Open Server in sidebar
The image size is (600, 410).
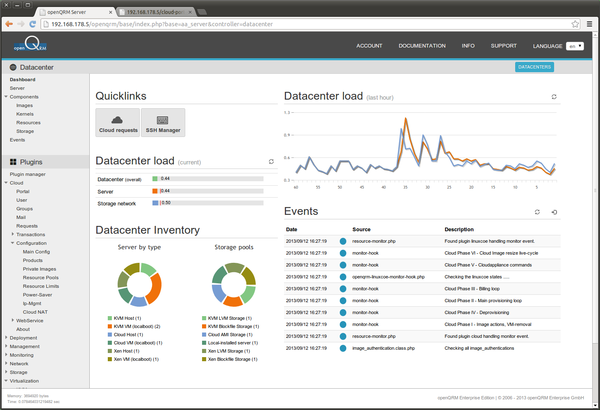coord(17,88)
